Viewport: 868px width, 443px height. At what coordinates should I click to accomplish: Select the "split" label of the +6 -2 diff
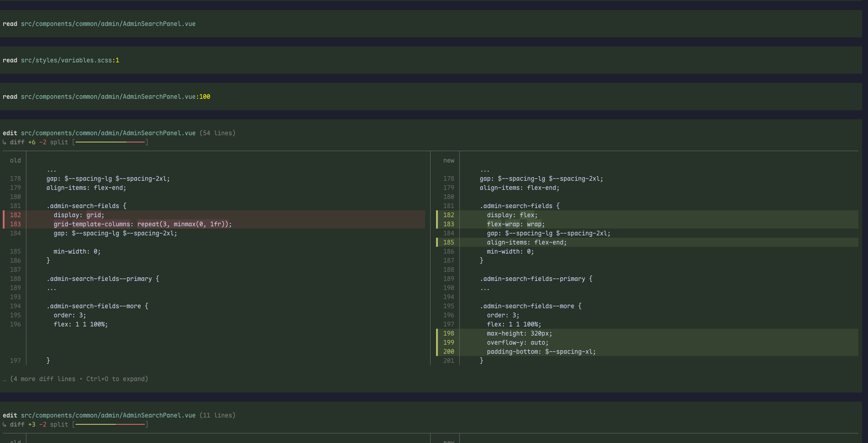pyautogui.click(x=59, y=142)
